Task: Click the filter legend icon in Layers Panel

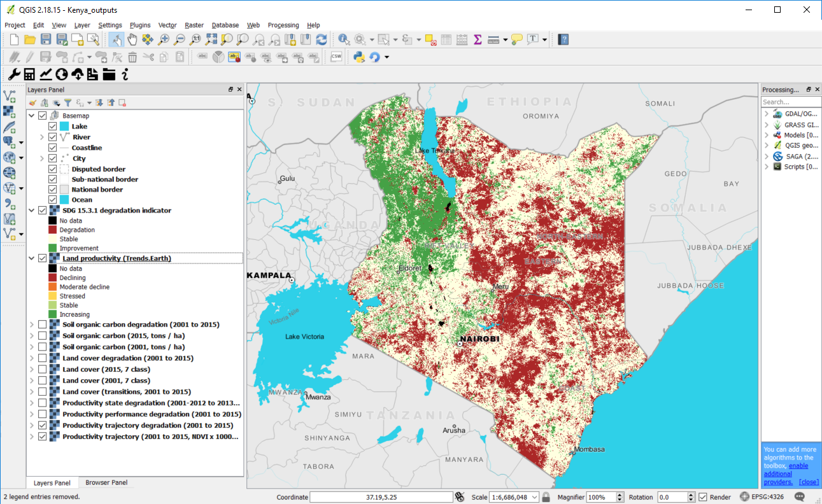Action: pos(67,102)
